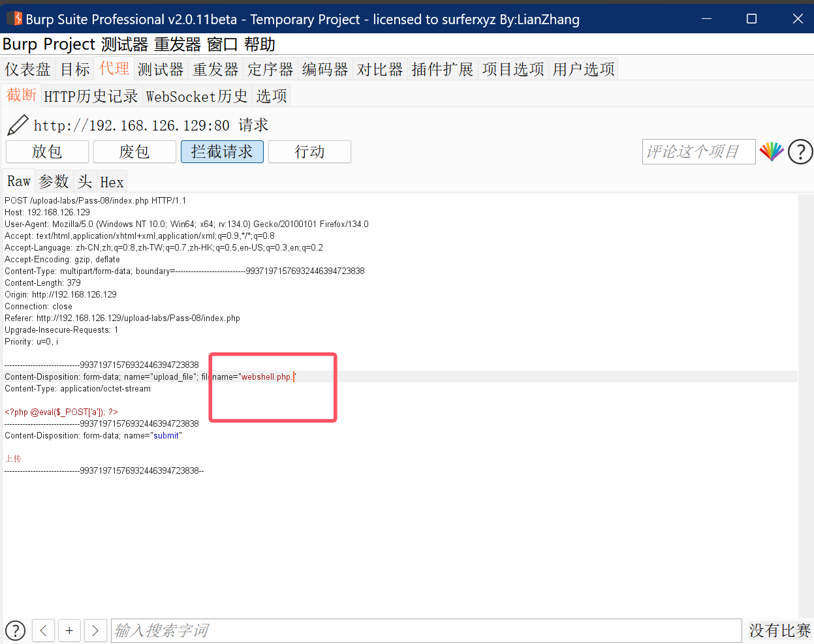Open the 帮助 menu
Viewport: 814px width, 644px height.
click(260, 44)
